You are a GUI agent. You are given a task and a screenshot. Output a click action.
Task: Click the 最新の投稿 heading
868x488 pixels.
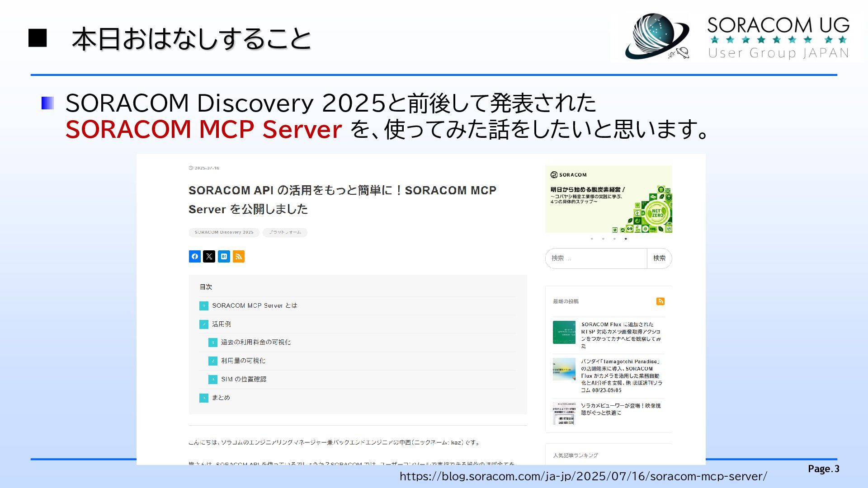[566, 301]
